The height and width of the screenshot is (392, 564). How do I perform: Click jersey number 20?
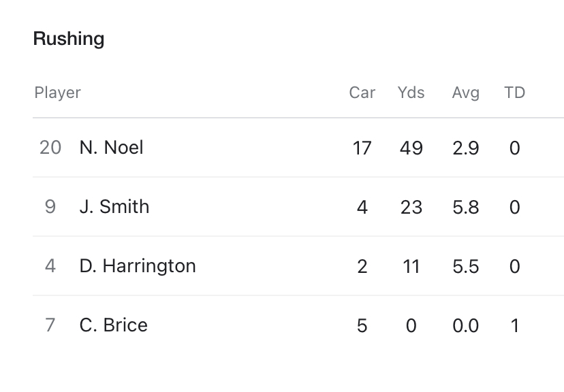click(50, 147)
